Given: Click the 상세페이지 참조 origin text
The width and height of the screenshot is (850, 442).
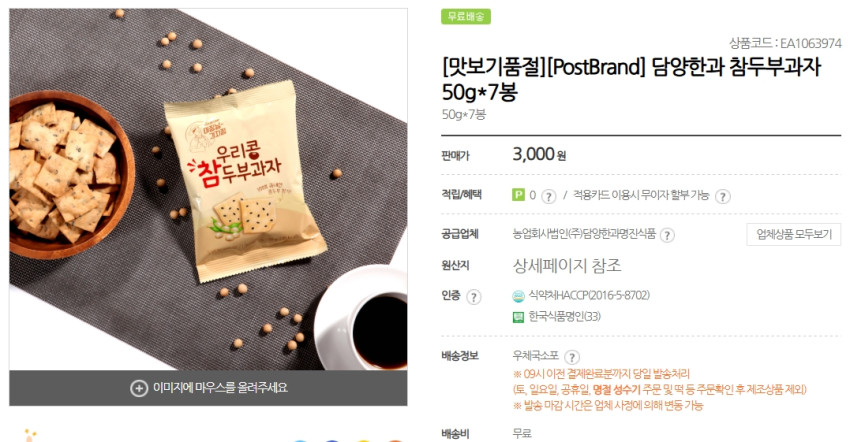Looking at the screenshot, I should (567, 266).
